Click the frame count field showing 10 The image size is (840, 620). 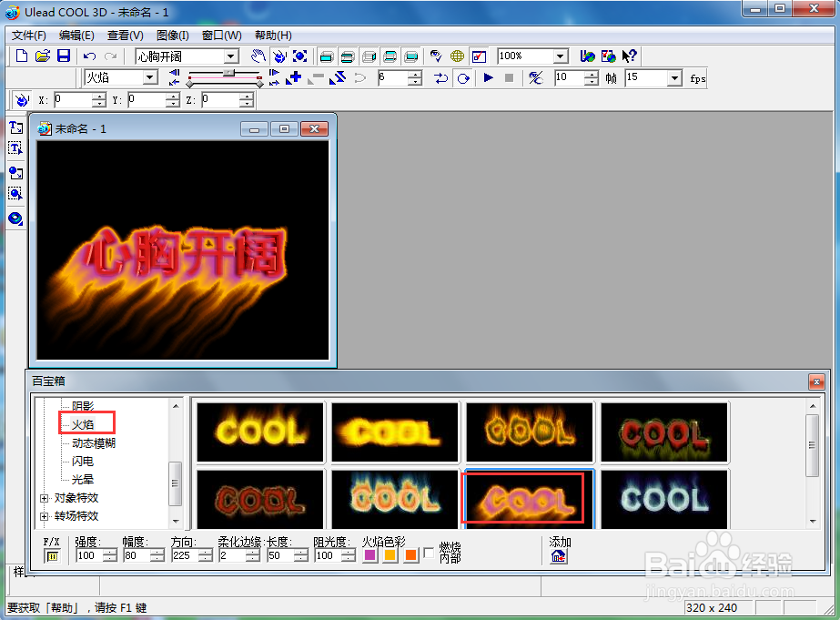pyautogui.click(x=570, y=78)
